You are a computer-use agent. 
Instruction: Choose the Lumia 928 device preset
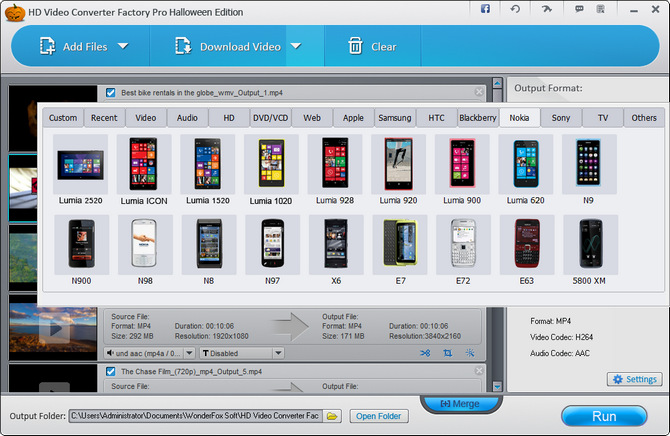point(335,170)
